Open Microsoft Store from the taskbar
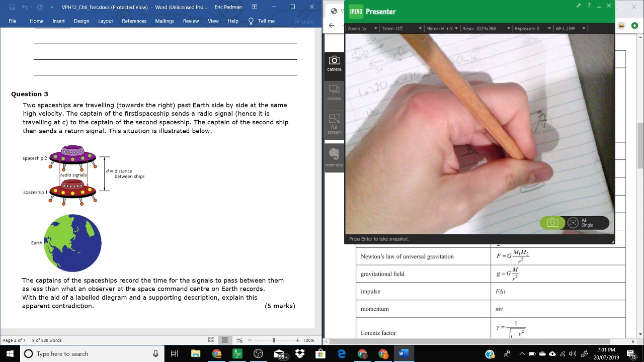The width and height of the screenshot is (644, 362). point(320,354)
